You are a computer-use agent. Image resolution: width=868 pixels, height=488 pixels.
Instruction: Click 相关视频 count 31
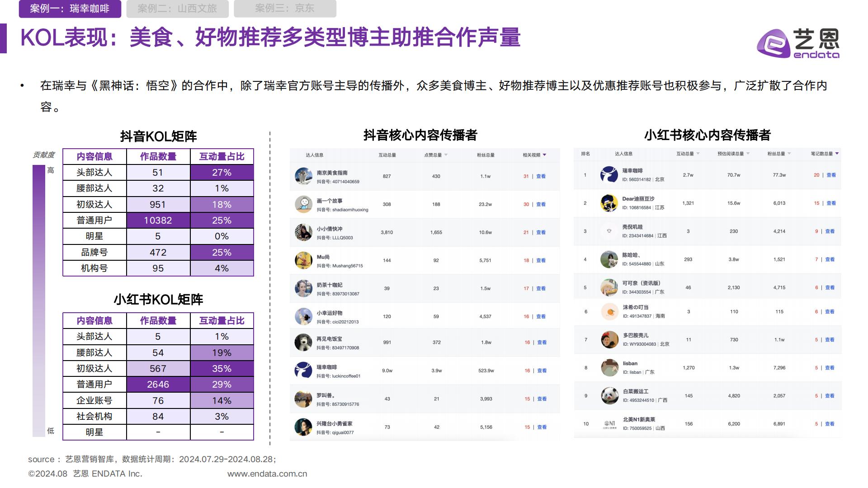click(526, 176)
